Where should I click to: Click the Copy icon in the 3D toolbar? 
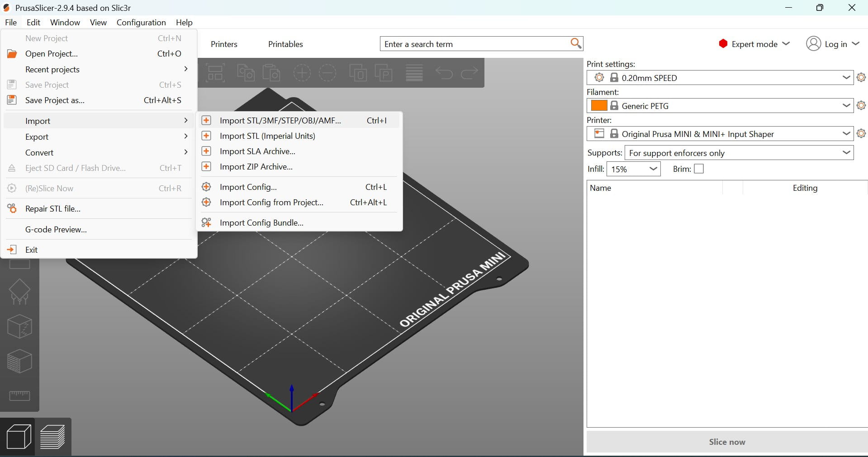coord(246,73)
